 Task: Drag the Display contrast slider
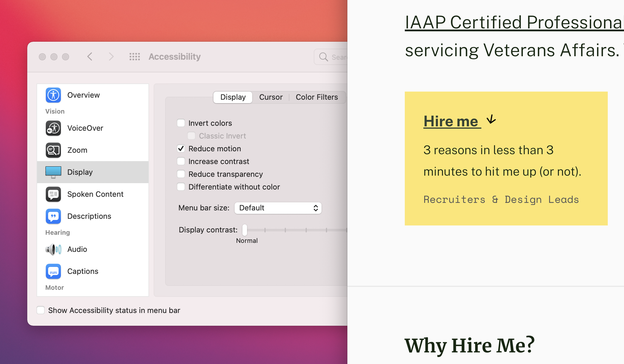[246, 230]
